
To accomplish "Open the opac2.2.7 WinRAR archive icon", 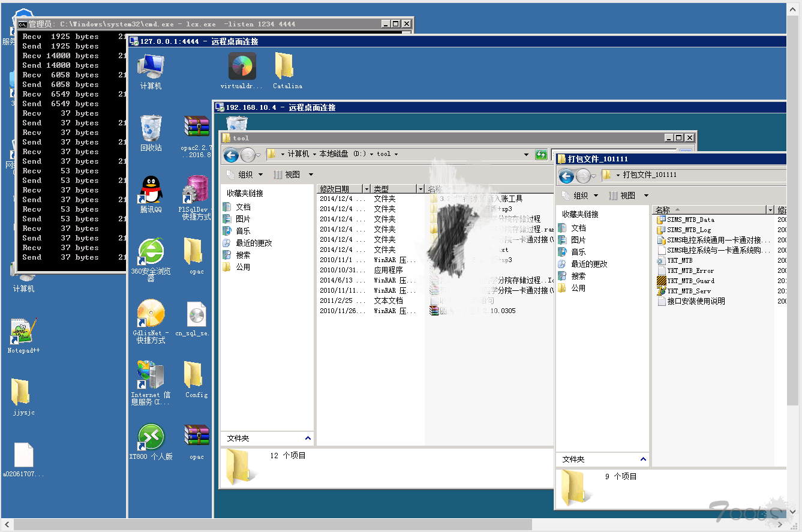I will pos(197,136).
